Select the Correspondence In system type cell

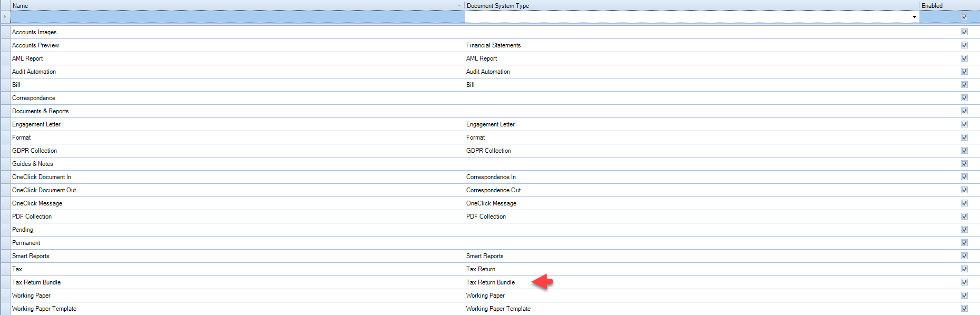click(692, 177)
